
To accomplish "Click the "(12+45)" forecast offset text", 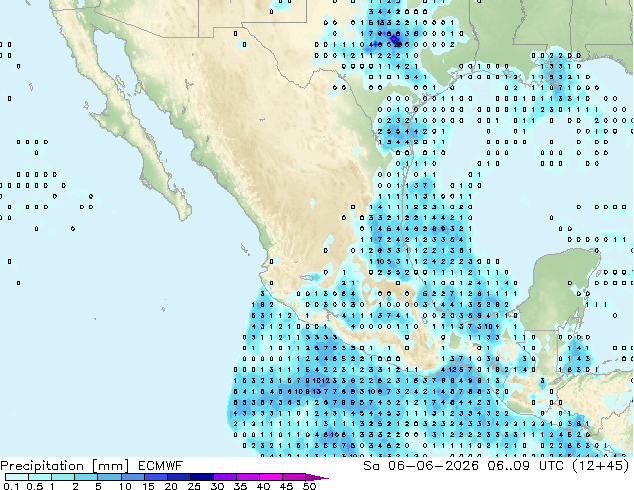I will click(601, 466).
